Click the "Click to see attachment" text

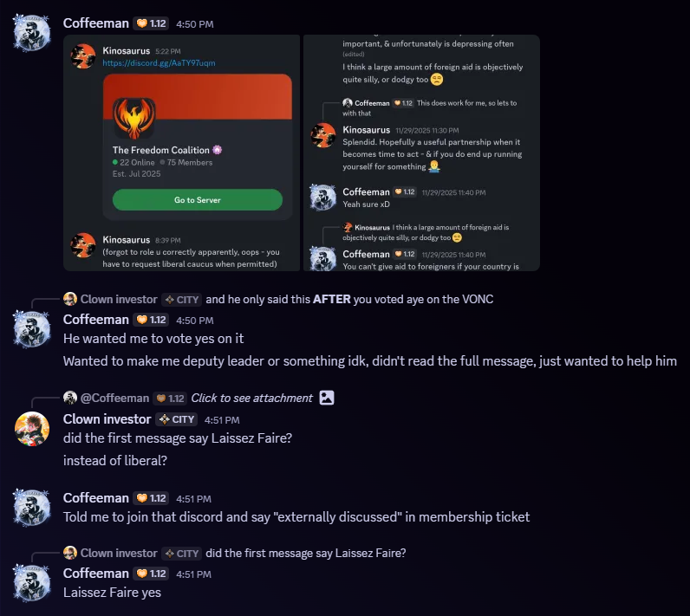click(x=251, y=398)
